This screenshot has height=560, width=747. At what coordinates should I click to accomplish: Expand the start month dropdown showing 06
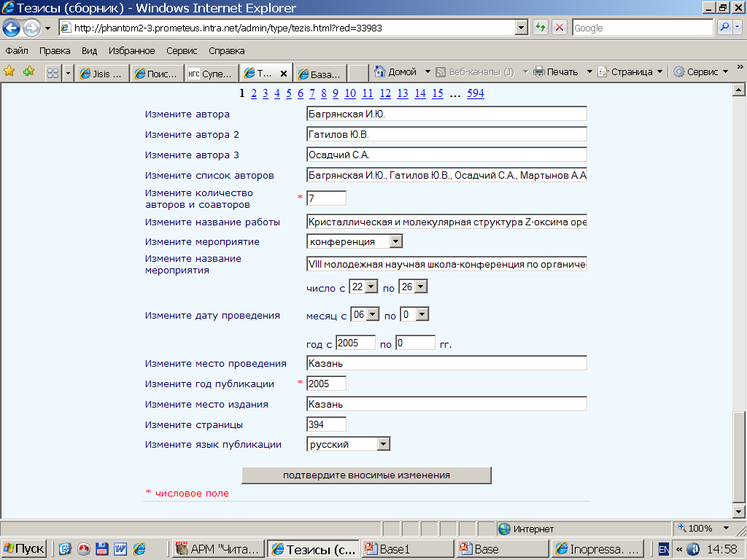[x=373, y=315]
